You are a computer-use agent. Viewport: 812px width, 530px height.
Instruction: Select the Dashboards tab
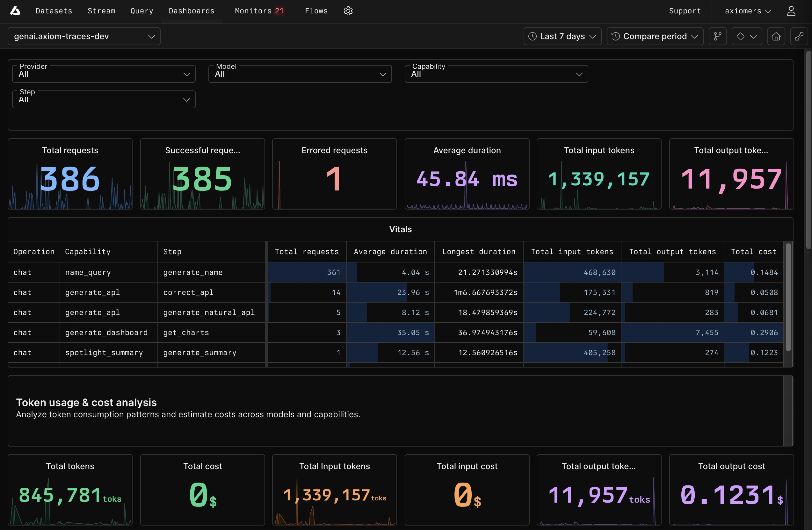click(x=192, y=11)
